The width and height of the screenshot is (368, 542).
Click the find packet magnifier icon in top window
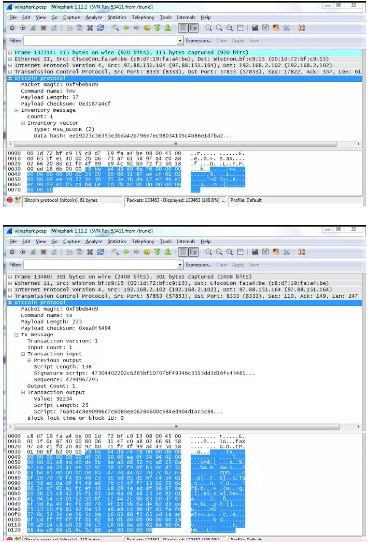pyautogui.click(x=115, y=28)
